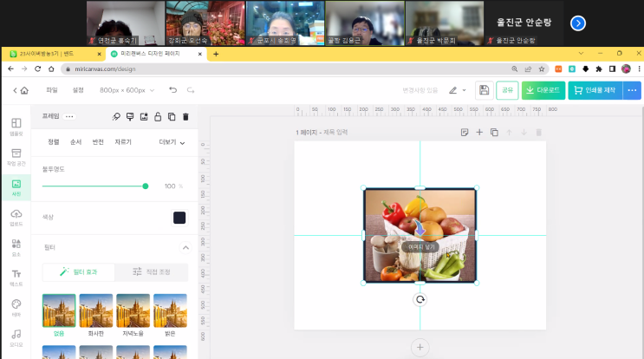Collapse the 필터 section chevron
Viewport: 644px width, 359px height.
[185, 247]
